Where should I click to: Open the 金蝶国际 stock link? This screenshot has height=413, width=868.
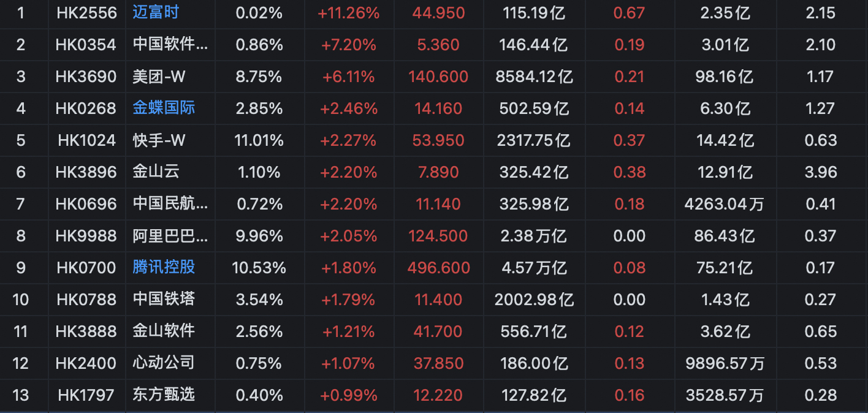tap(164, 108)
